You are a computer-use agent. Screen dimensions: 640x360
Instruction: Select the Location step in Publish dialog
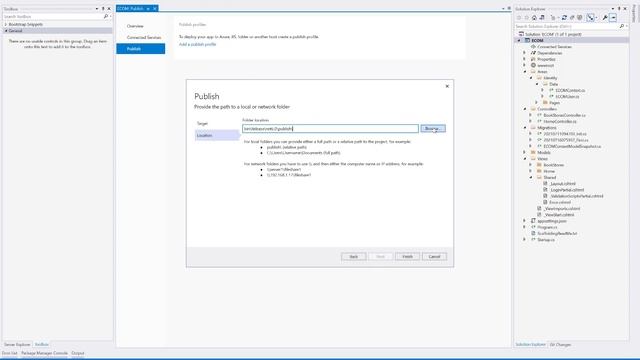pos(217,135)
